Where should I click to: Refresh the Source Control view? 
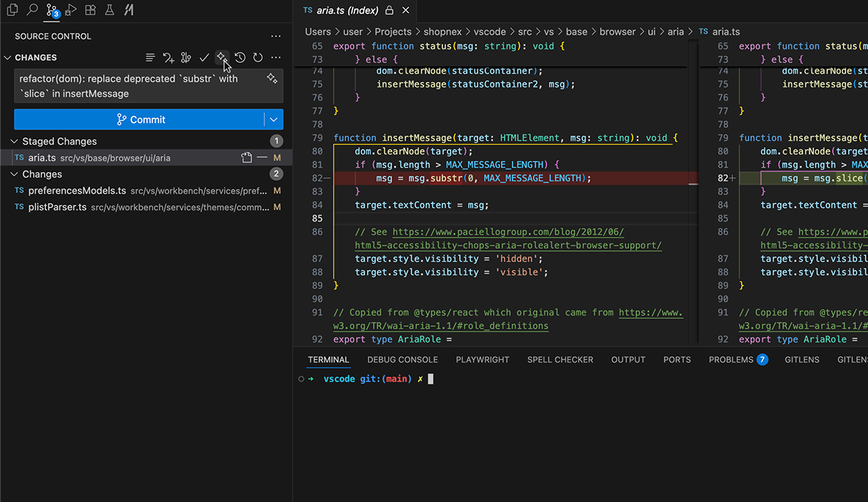[258, 57]
